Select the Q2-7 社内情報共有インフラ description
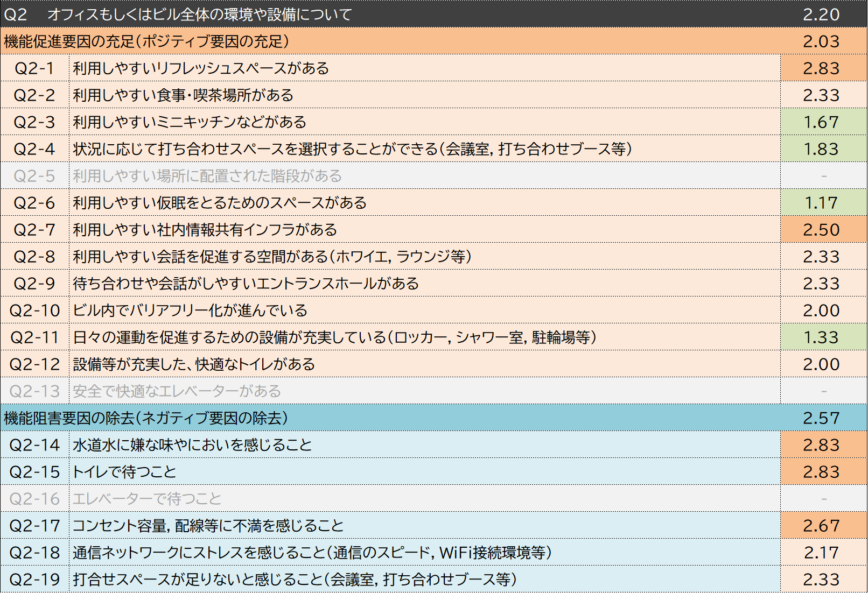Screen dimensions: 868x593 click(x=205, y=230)
